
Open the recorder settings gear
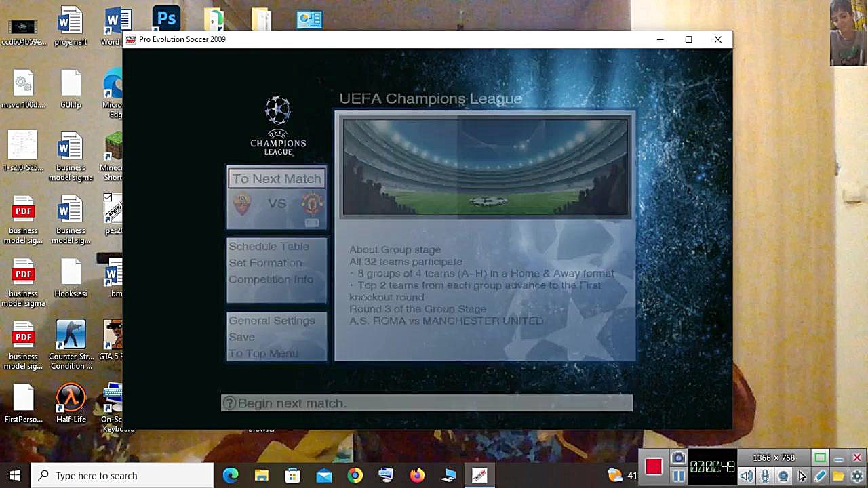click(x=857, y=476)
